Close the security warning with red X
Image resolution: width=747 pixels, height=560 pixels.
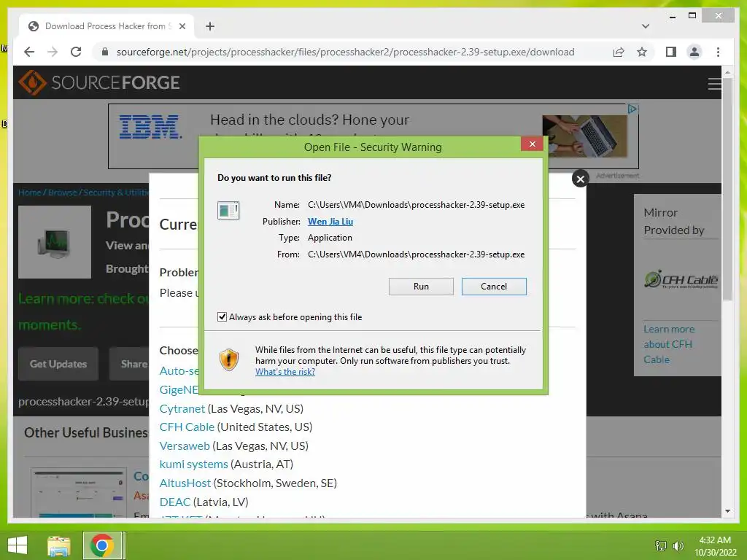pyautogui.click(x=532, y=144)
